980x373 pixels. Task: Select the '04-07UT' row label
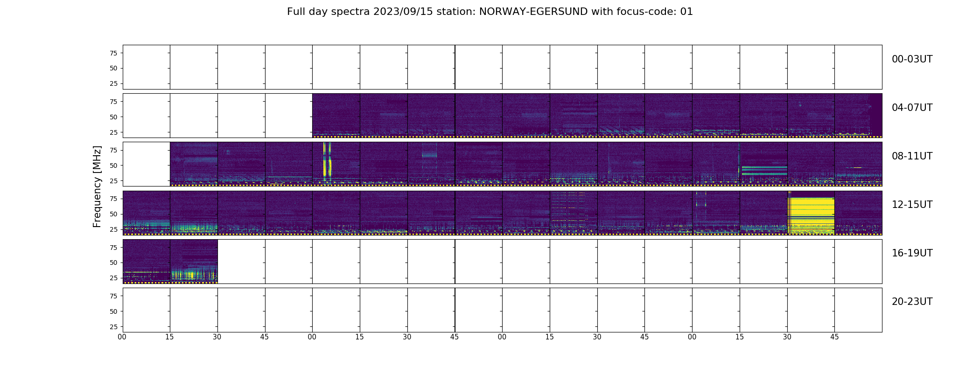[912, 108]
